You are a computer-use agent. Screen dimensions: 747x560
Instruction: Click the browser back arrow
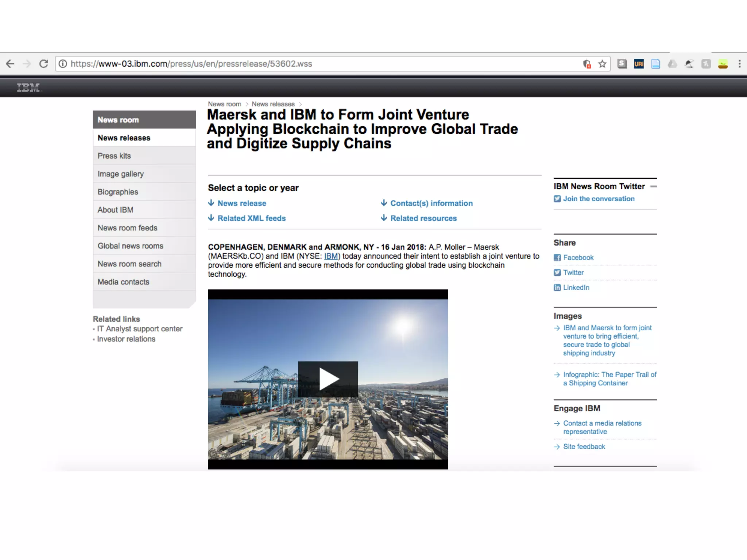pos(10,64)
